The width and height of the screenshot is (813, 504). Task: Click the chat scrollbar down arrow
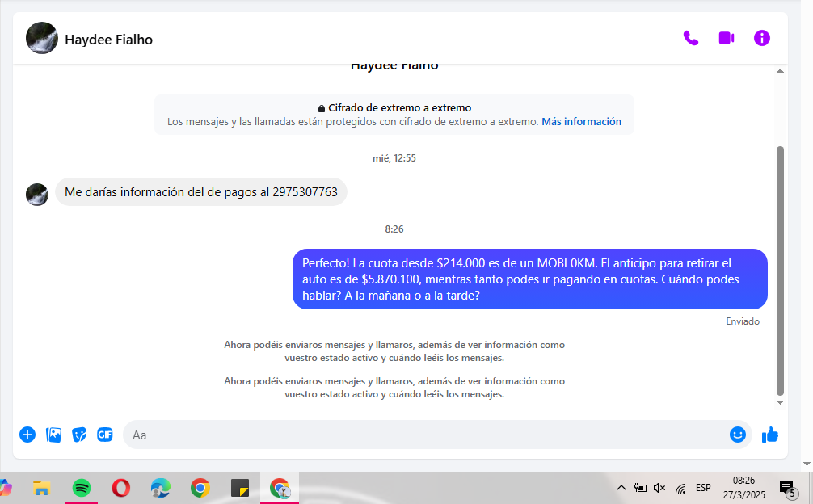click(x=780, y=402)
